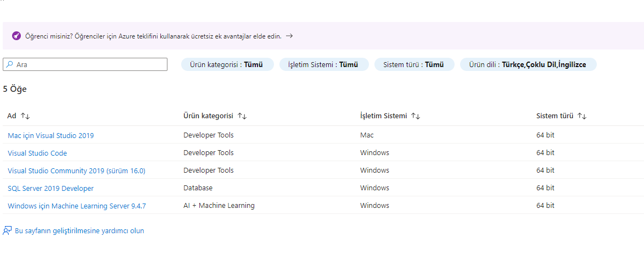This screenshot has width=644, height=264.
Task: Select 64 bit in Mac için Visual Studio row
Action: pos(545,135)
